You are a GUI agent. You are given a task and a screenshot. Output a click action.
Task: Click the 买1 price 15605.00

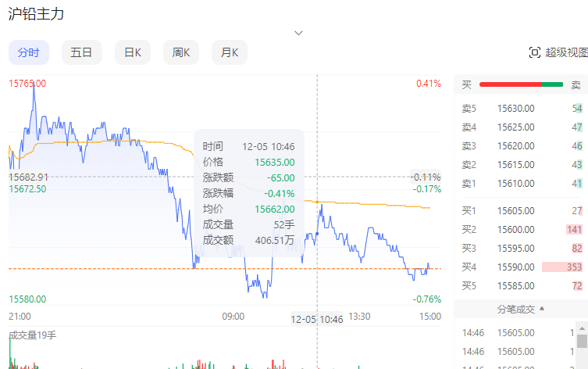516,211
